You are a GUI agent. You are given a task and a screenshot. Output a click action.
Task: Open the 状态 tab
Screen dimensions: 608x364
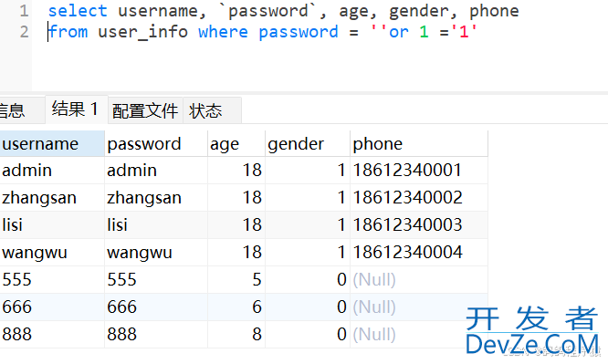coord(212,111)
